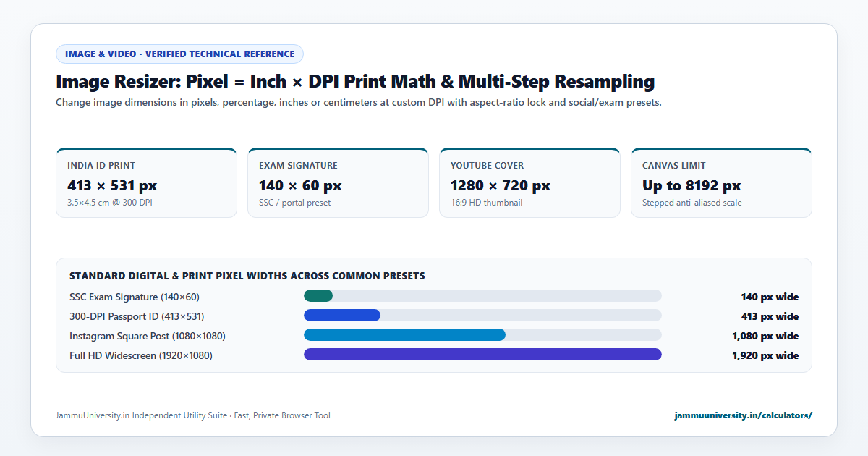Click the Full HD Widescreen (1920×1080) label
868x456 pixels.
click(x=141, y=355)
